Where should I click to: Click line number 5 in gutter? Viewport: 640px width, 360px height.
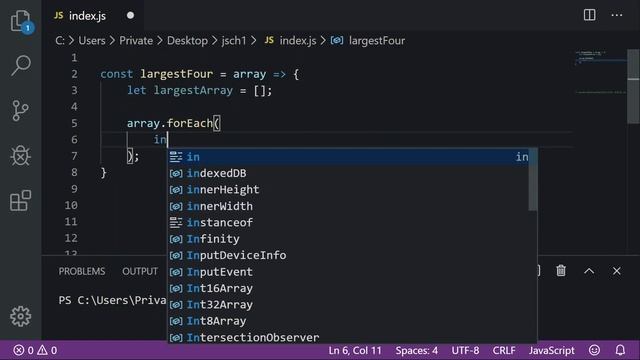[x=74, y=123]
